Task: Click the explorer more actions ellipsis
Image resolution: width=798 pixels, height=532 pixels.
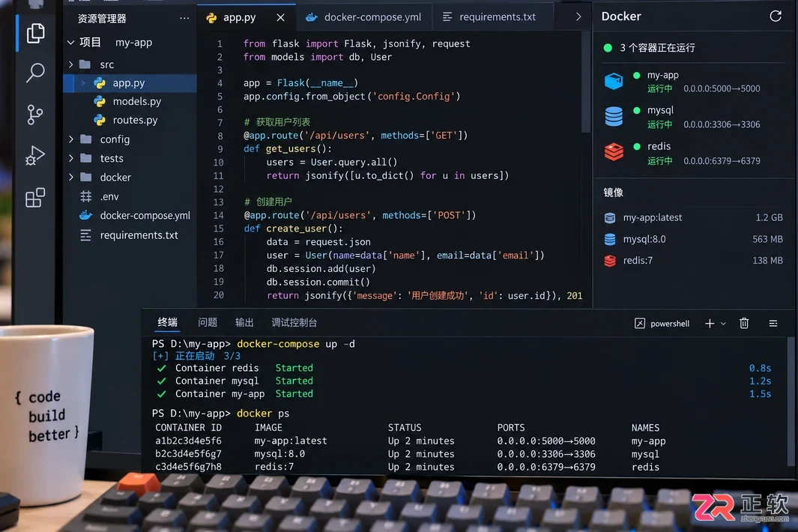Action: click(x=184, y=18)
